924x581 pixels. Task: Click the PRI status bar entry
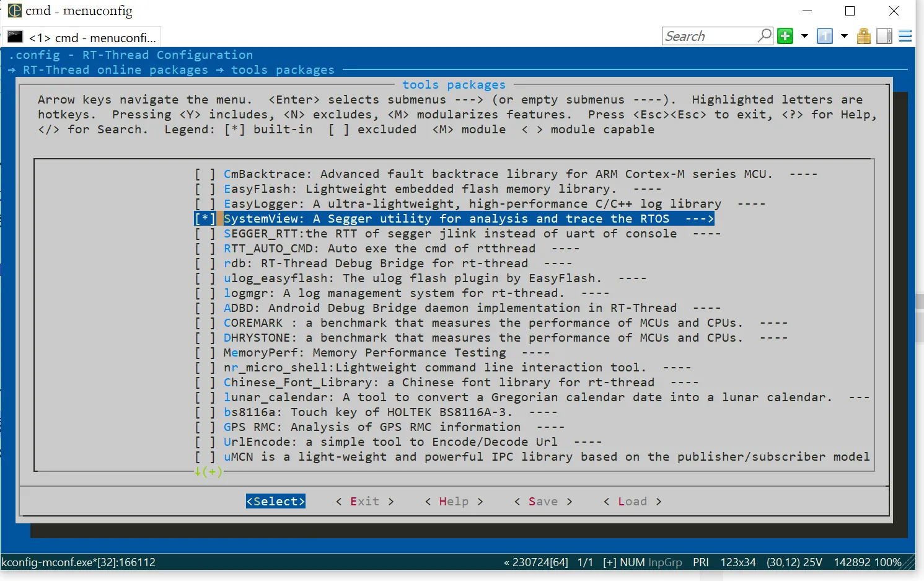coord(701,562)
